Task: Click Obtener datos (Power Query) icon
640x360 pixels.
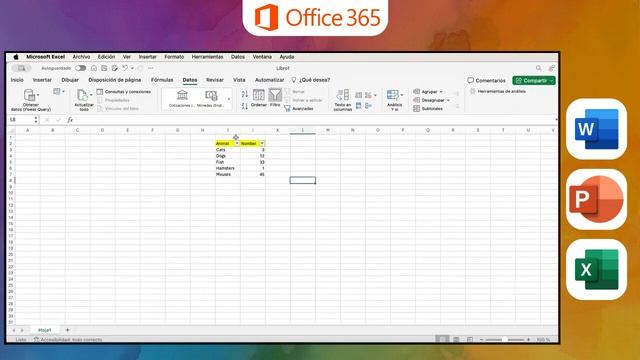Action: (29, 95)
